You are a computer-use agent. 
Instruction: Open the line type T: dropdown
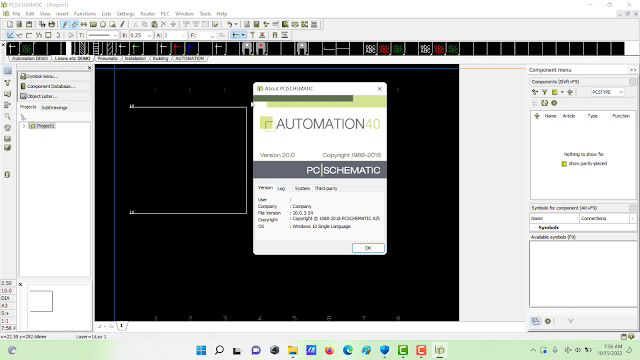(x=115, y=36)
